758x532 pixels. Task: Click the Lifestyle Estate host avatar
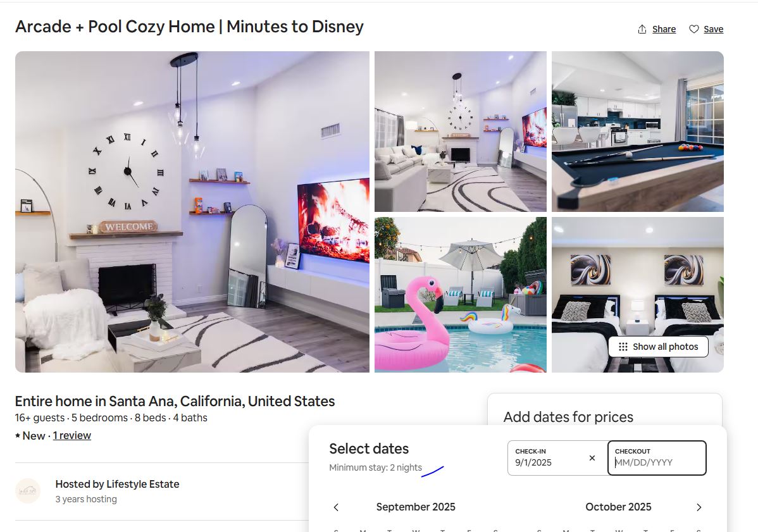pyautogui.click(x=28, y=491)
